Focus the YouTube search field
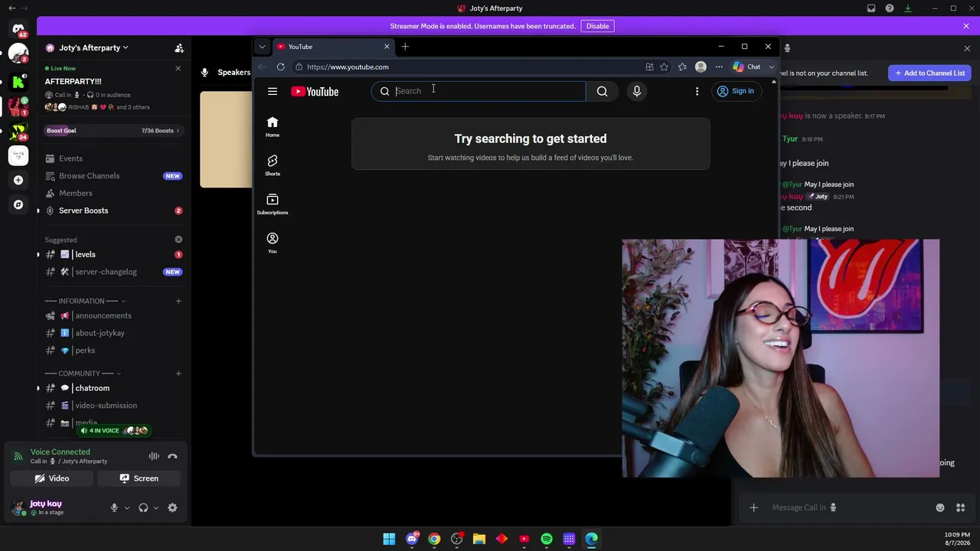 click(x=479, y=91)
